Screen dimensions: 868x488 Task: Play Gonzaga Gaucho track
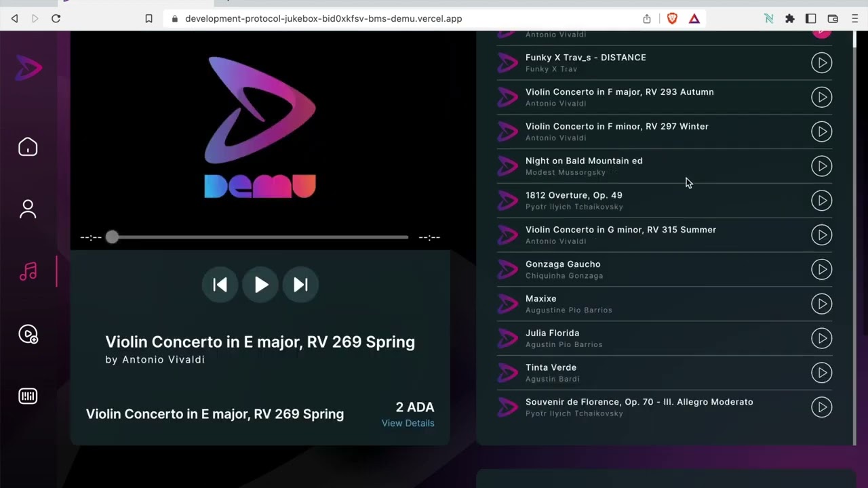pyautogui.click(x=821, y=270)
